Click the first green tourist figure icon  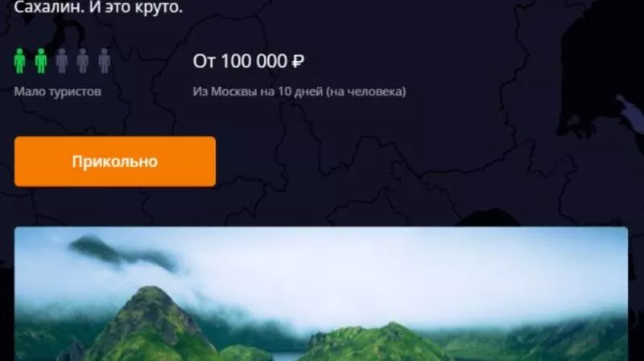click(x=19, y=61)
